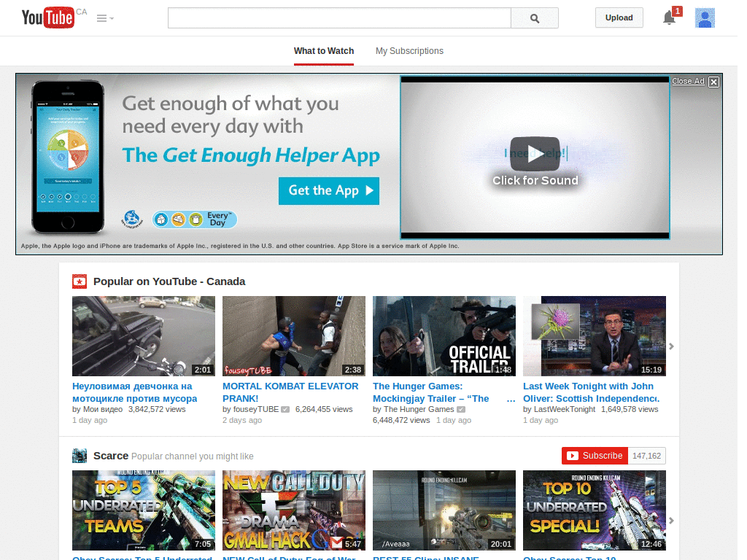Image resolution: width=747 pixels, height=560 pixels.
Task: Click the Every Day badge in the ad
Action: pyautogui.click(x=195, y=219)
